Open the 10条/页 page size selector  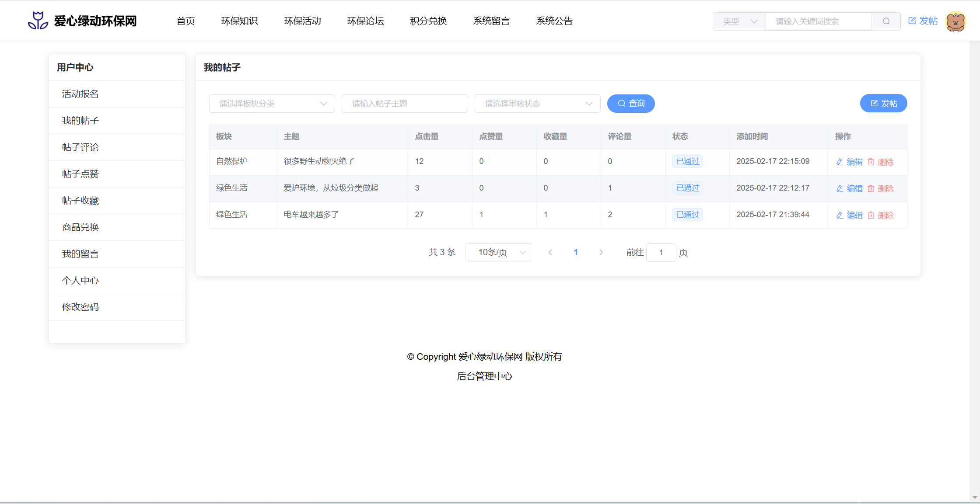(x=498, y=252)
